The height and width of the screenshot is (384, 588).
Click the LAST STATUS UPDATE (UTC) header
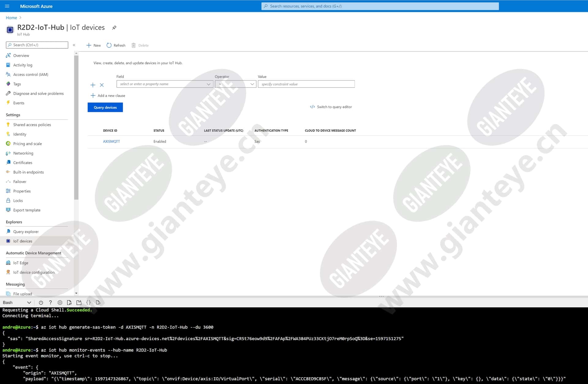(224, 131)
